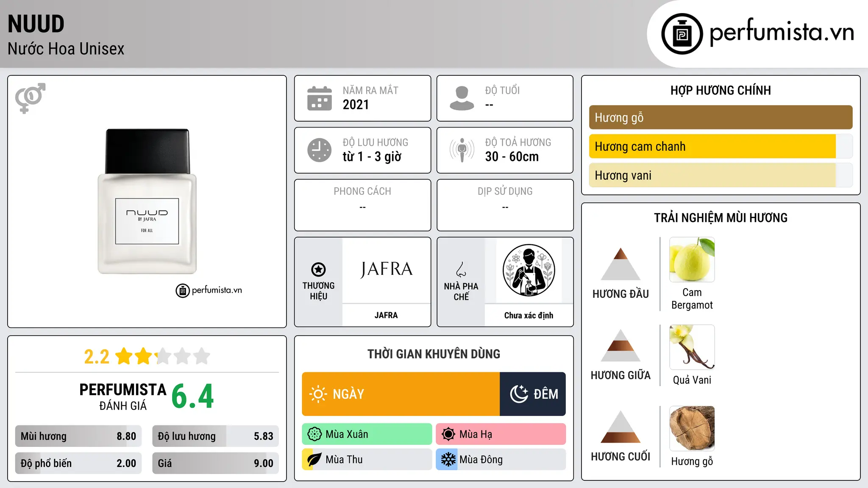This screenshot has width=868, height=488.
Task: Click the JAFRA brand name caption
Action: (386, 315)
